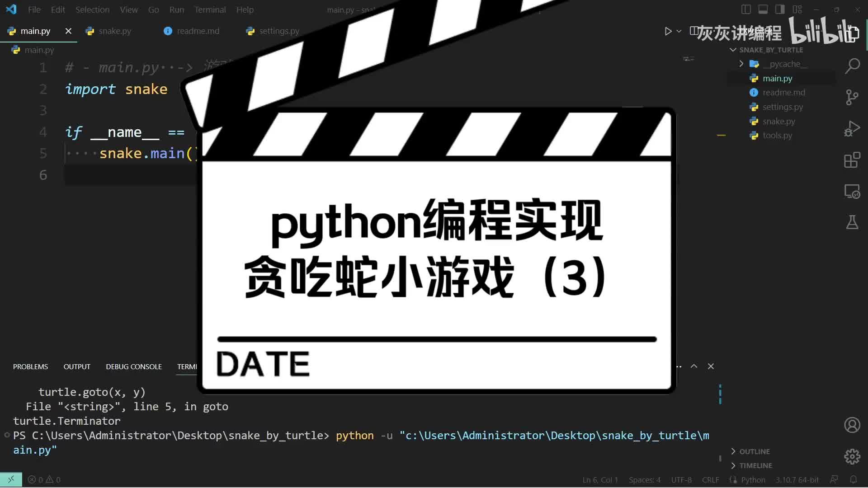The height and width of the screenshot is (488, 868).
Task: Click the VS Code logo icon
Action: click(11, 9)
